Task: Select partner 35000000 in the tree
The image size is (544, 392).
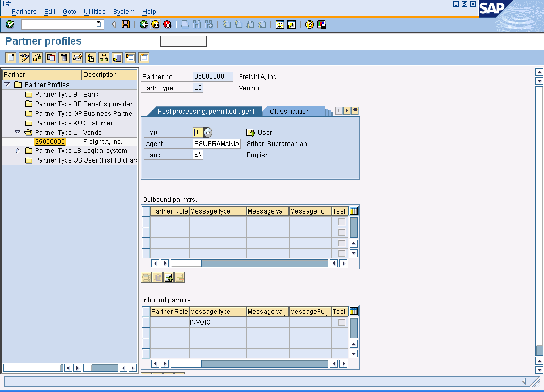Action: (x=50, y=141)
